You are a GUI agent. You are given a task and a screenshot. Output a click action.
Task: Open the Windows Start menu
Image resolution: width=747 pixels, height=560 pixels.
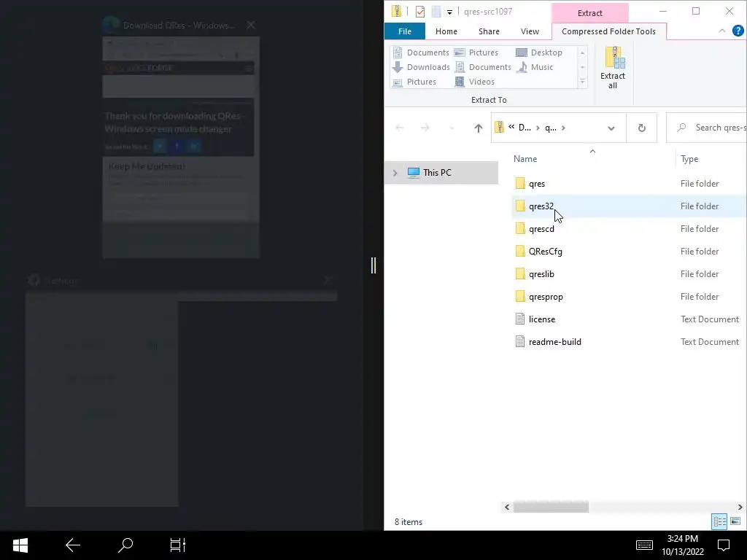[20, 545]
